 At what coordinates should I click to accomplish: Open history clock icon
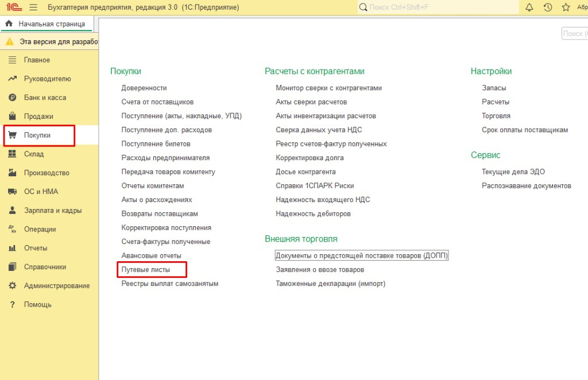coord(547,7)
